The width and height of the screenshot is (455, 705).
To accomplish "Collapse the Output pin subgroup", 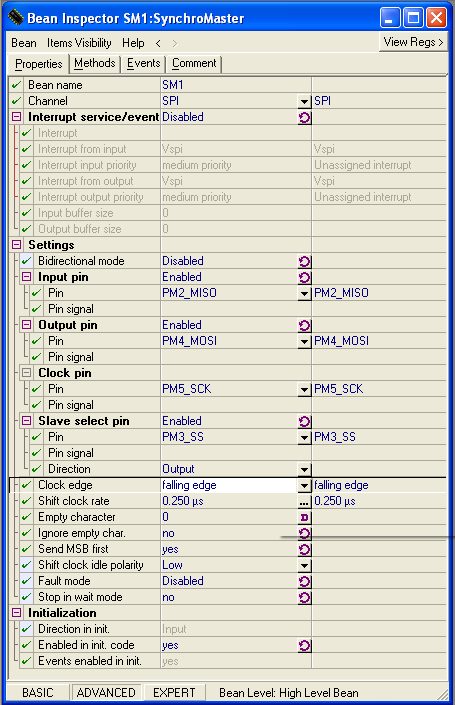I will click(x=27, y=325).
